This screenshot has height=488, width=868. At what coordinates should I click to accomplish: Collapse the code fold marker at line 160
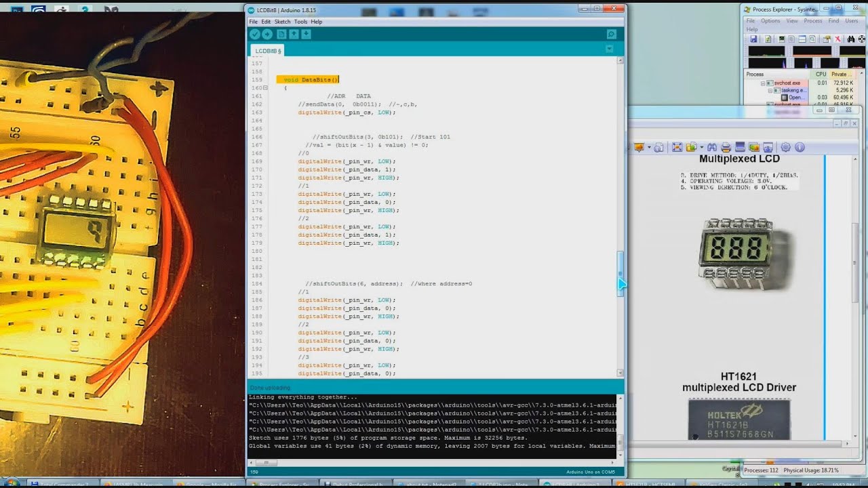tap(265, 88)
